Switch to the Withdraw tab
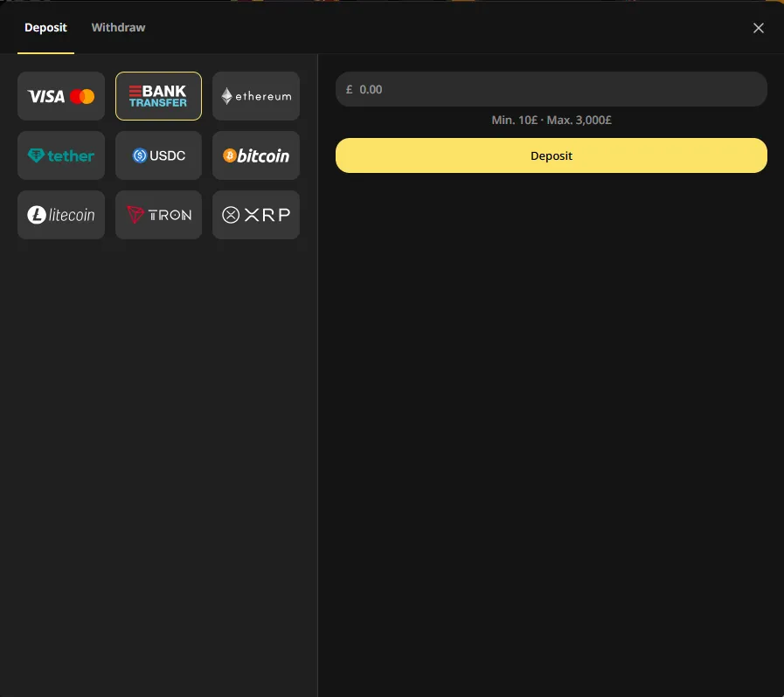This screenshot has height=697, width=784. (x=119, y=27)
